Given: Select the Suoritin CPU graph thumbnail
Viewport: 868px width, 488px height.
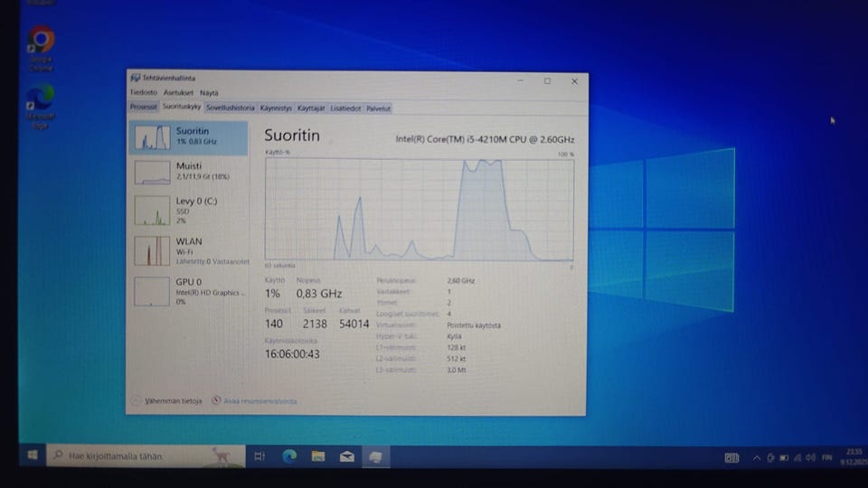Looking at the screenshot, I should tap(152, 137).
